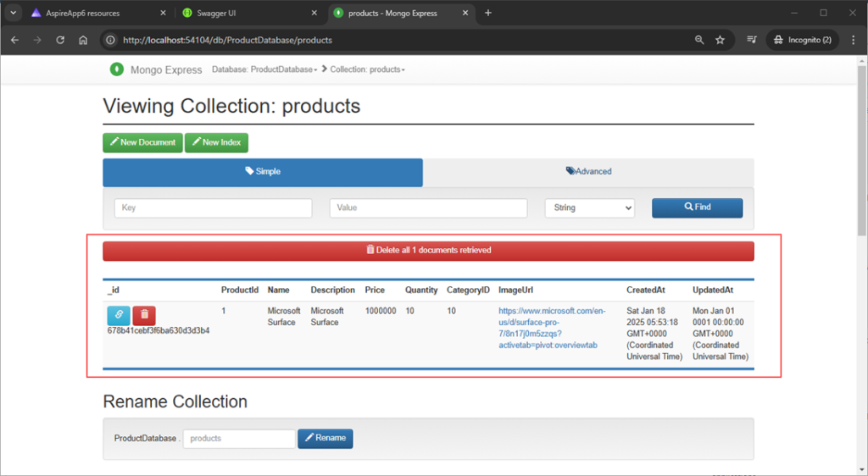868x476 pixels.
Task: Focus the Value input field
Action: pos(428,208)
